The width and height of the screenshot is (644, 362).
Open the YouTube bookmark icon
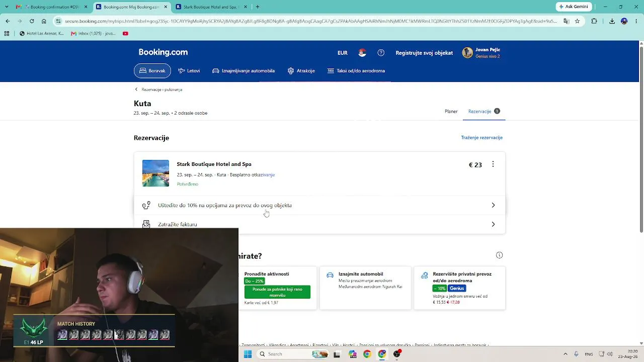125,34
